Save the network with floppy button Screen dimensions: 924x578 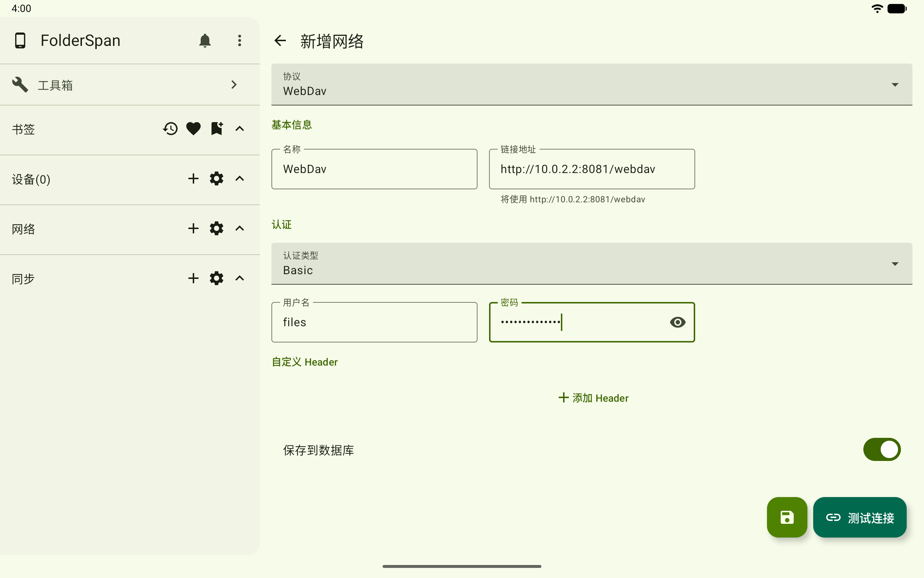click(x=787, y=517)
